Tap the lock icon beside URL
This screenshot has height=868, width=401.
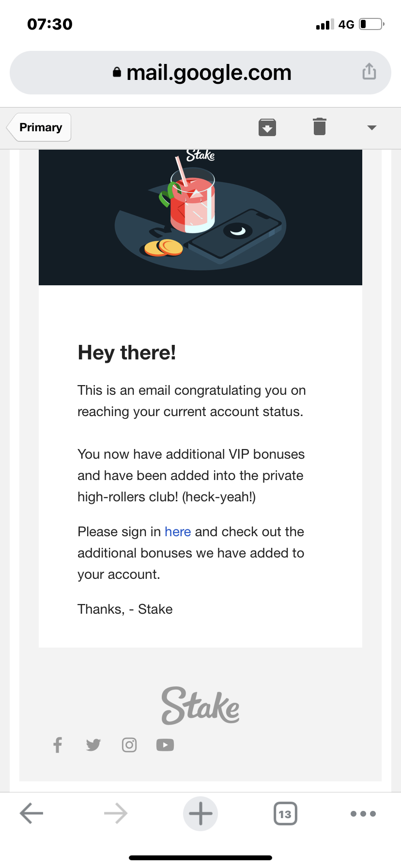click(x=117, y=72)
